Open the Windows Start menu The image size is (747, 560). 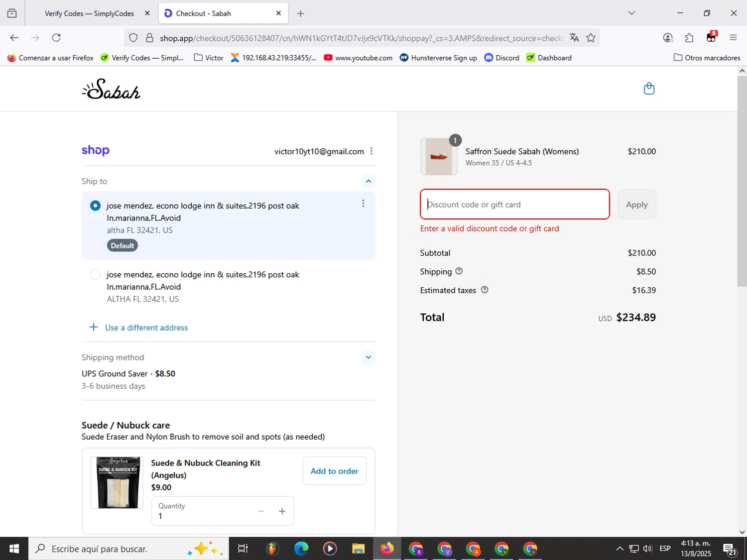(x=14, y=549)
